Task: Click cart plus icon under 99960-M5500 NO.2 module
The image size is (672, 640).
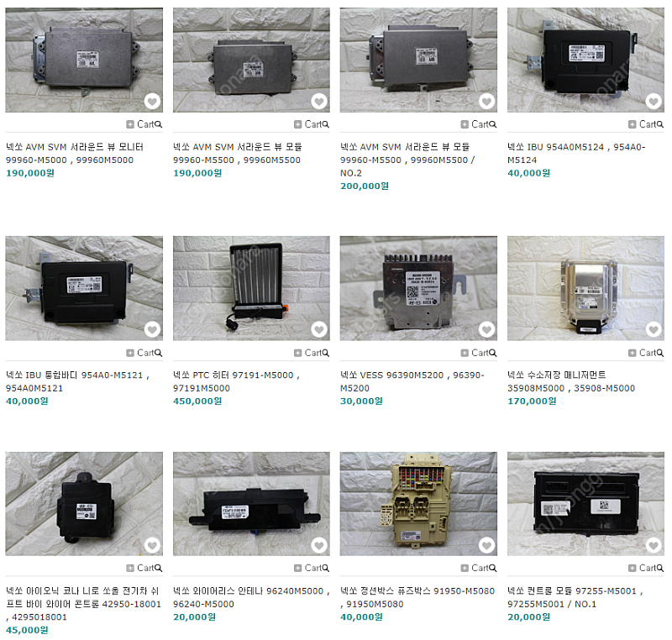Action: [465, 124]
